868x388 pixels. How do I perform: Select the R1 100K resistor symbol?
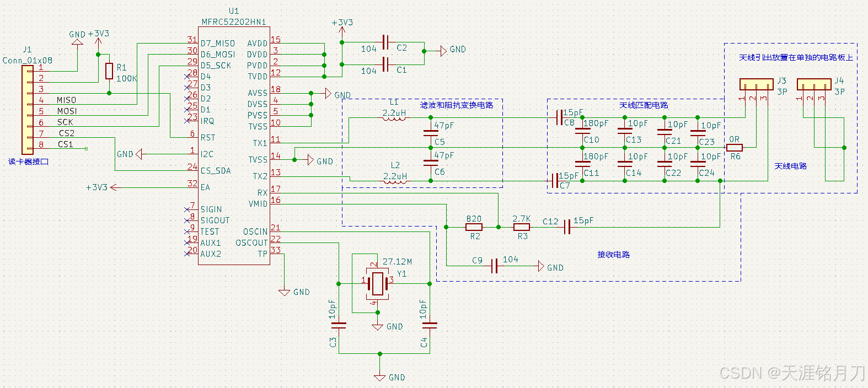click(109, 71)
